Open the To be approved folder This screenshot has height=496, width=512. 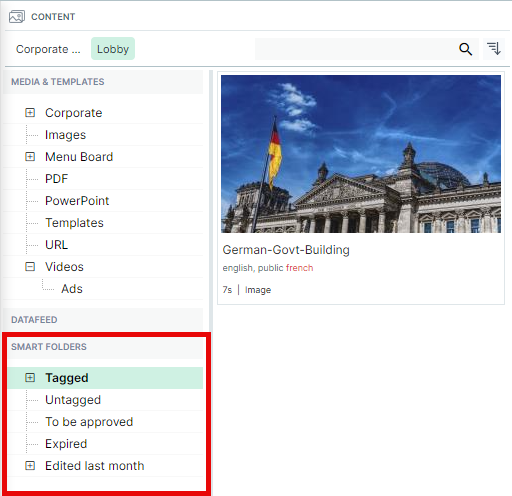point(89,422)
